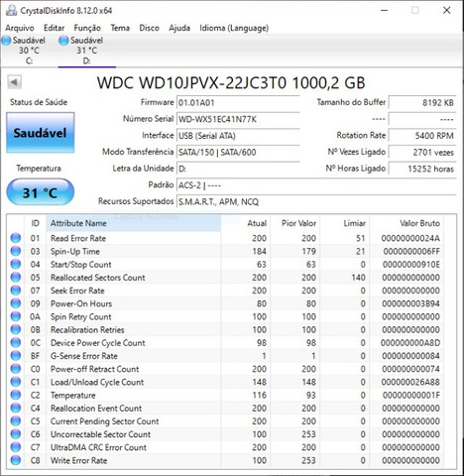Open the Arquivo menu
The height and width of the screenshot is (476, 464).
[x=20, y=28]
